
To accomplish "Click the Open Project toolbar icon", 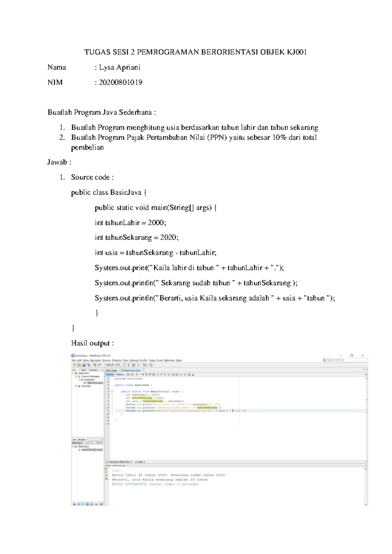I will click(84, 365).
